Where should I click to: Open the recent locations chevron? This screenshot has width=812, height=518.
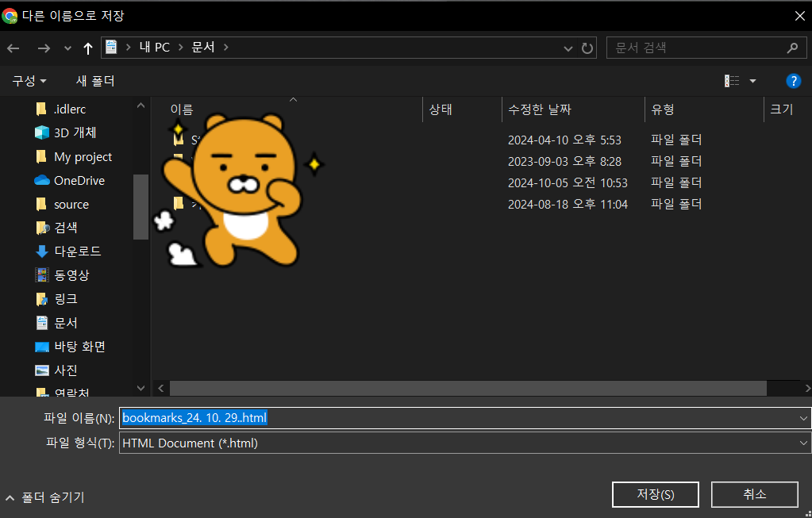coord(67,48)
